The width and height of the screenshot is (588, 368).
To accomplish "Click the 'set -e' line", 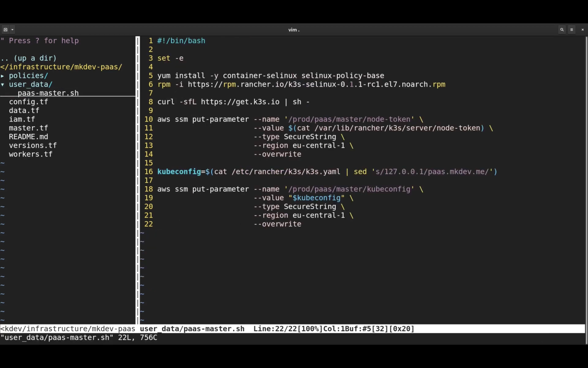I will click(170, 58).
